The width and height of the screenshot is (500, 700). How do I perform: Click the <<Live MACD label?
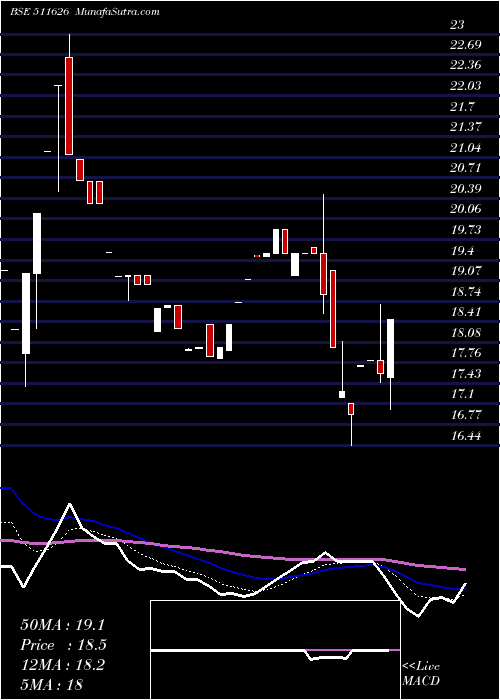coord(421,673)
